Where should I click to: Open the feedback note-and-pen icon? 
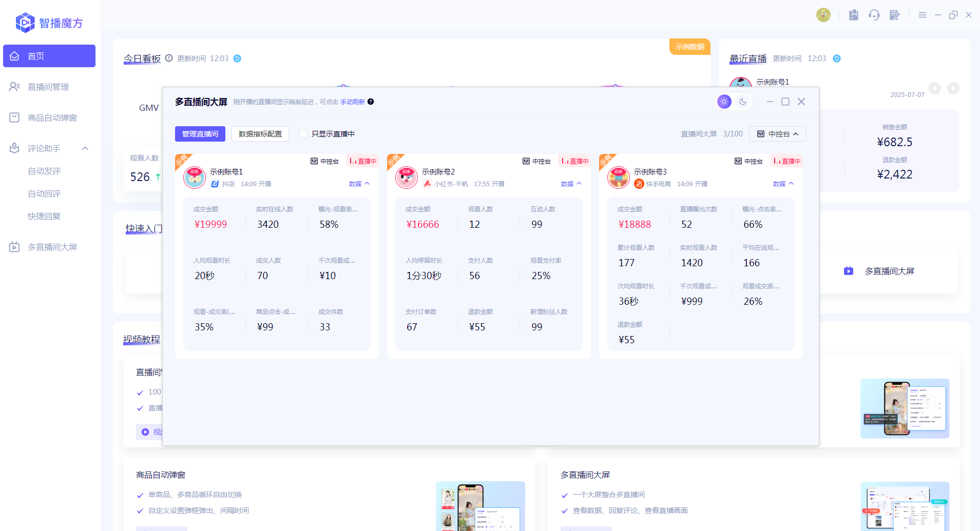(895, 15)
